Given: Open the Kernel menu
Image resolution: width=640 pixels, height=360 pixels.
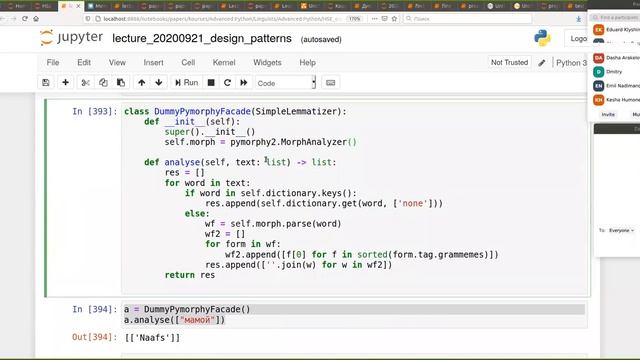Looking at the screenshot, I should 224,62.
